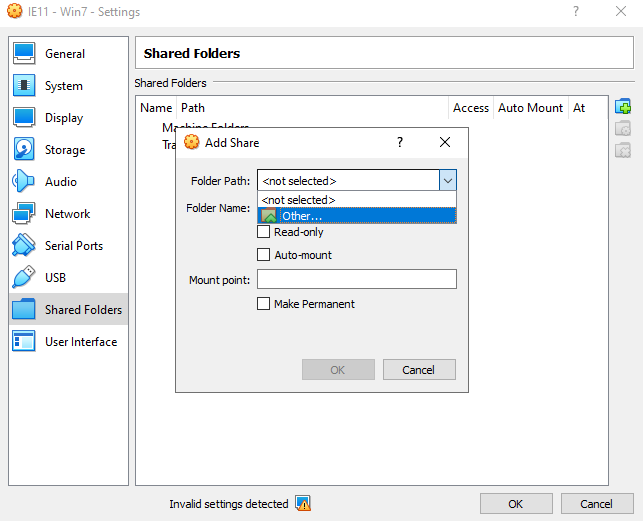The width and height of the screenshot is (643, 521).
Task: Click the Folder Name label
Action: pyautogui.click(x=218, y=208)
